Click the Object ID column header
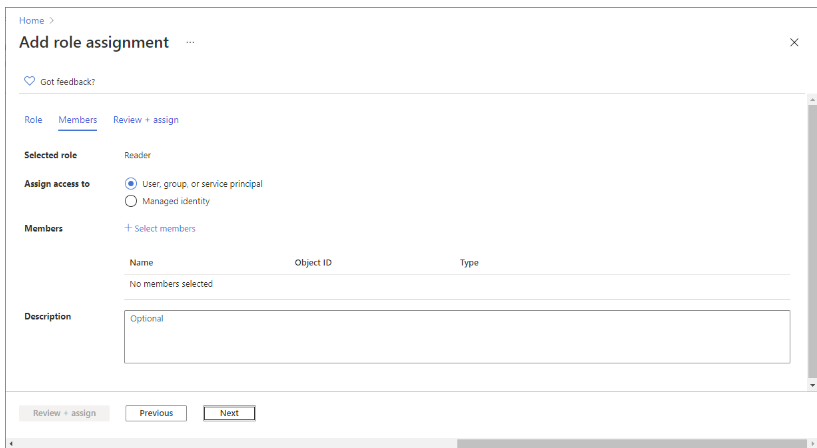This screenshot has width=817, height=448. [x=313, y=263]
